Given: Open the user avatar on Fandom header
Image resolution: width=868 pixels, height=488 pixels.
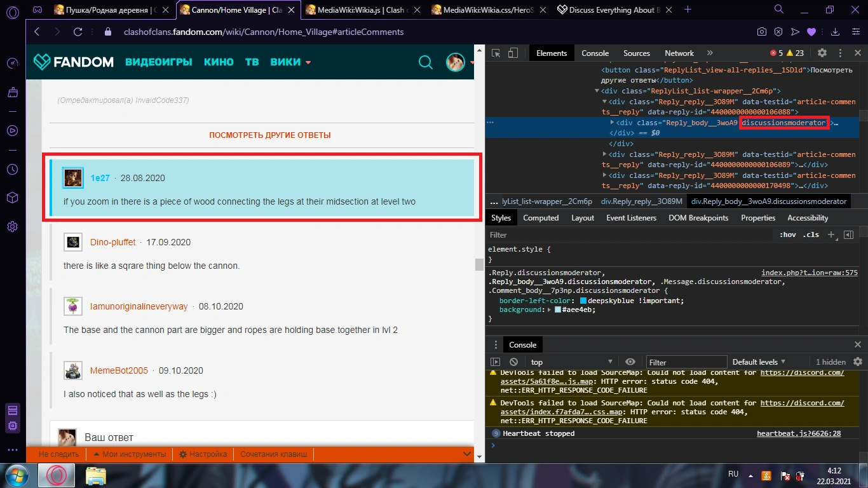Looking at the screenshot, I should 456,62.
